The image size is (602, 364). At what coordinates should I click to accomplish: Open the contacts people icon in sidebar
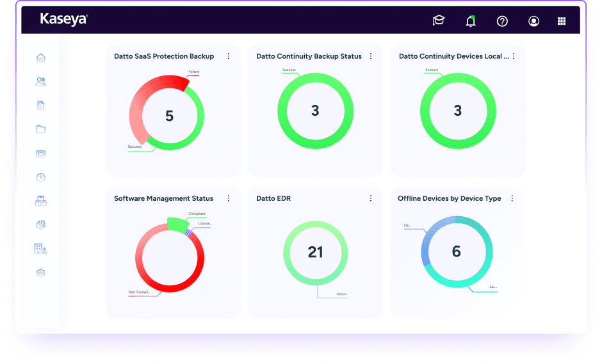(x=41, y=82)
